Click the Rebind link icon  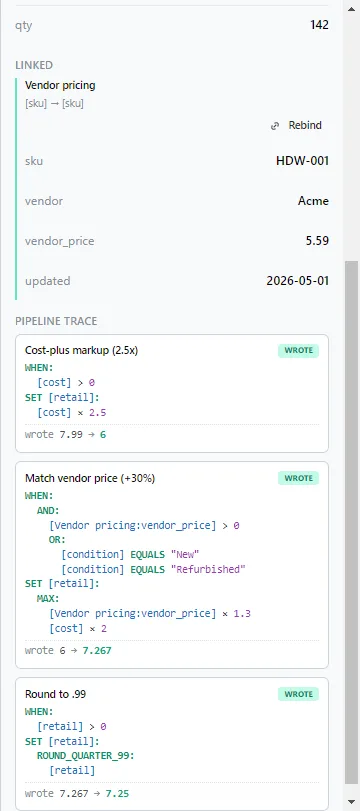pos(275,126)
